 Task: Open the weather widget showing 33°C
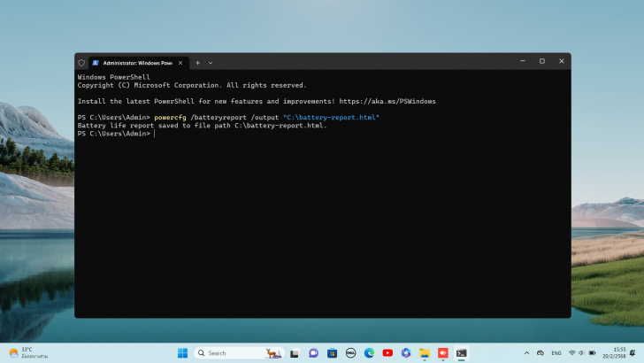pyautogui.click(x=28, y=352)
